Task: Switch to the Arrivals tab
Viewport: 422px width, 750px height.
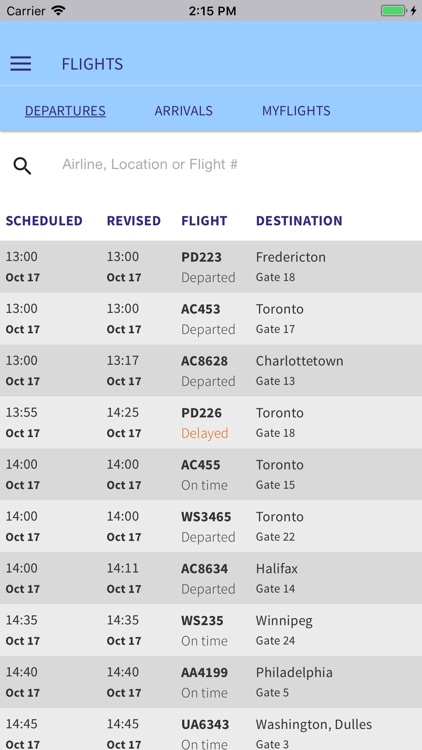Action: [x=183, y=110]
